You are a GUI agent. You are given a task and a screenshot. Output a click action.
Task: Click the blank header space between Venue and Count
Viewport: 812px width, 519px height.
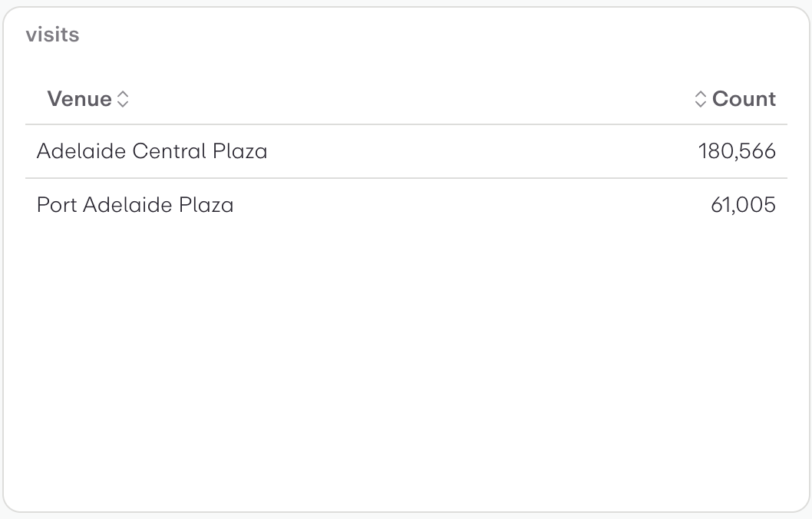406,99
